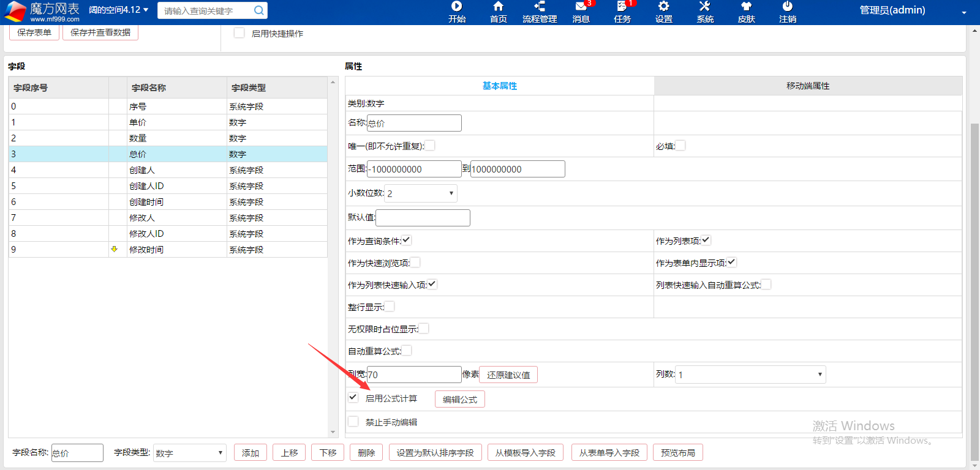Switch to 基本属性 tab

click(500, 86)
